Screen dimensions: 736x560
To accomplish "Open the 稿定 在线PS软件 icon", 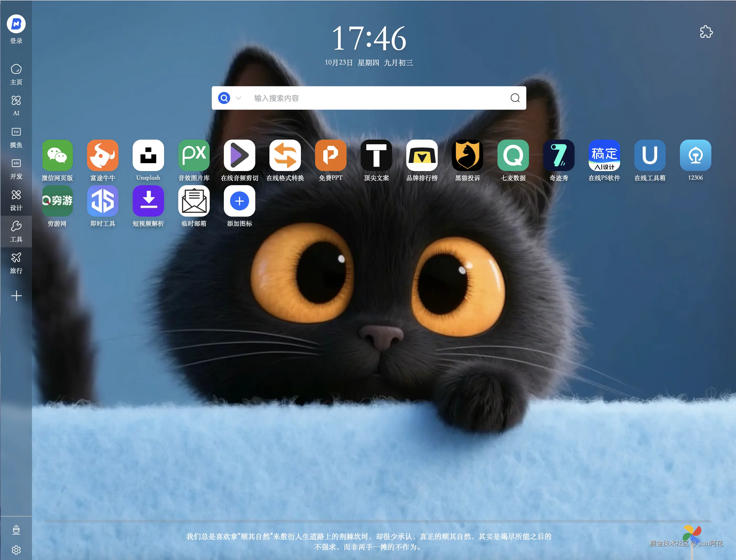I will click(x=604, y=155).
